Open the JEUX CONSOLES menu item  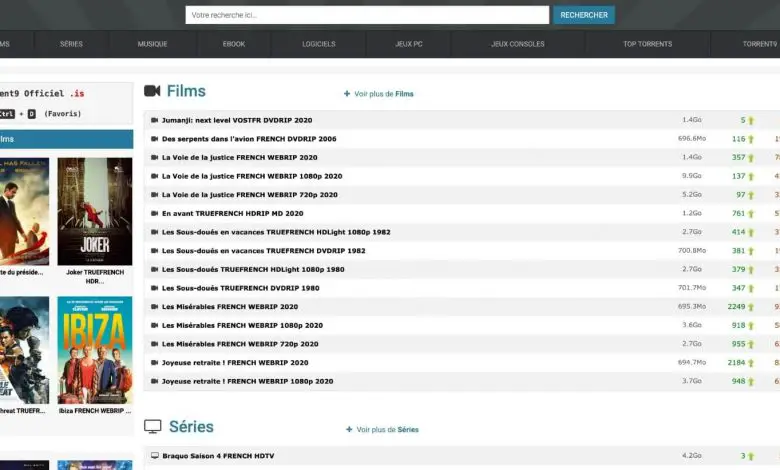518,44
